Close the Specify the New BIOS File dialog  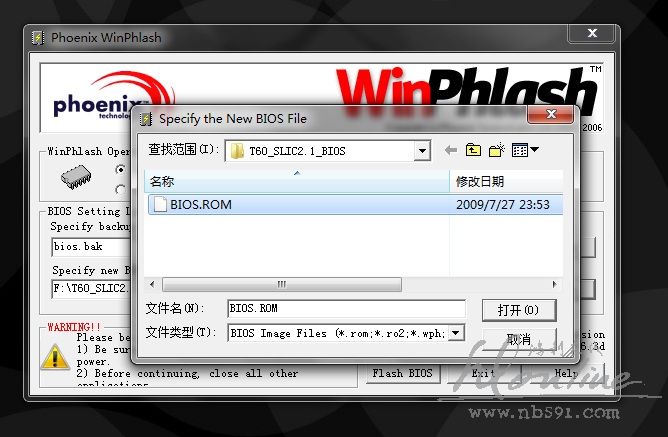pos(558,118)
